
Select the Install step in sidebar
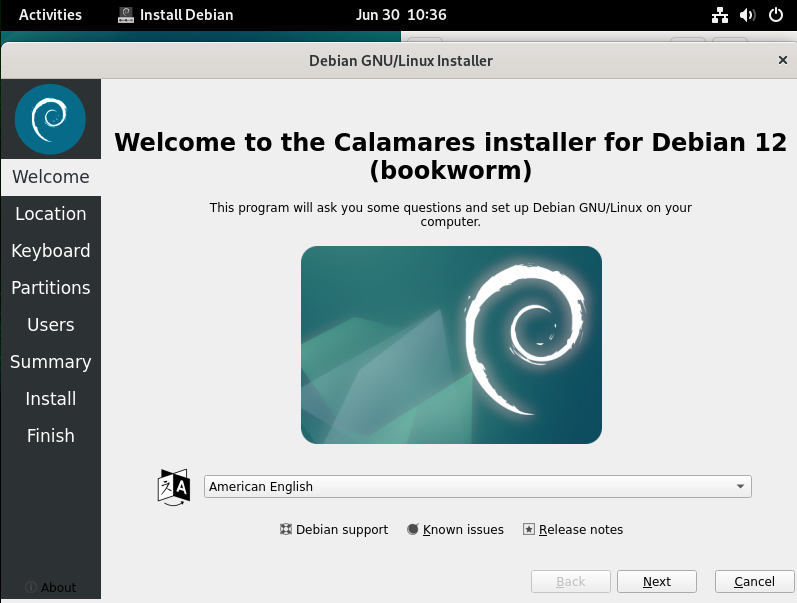click(51, 399)
